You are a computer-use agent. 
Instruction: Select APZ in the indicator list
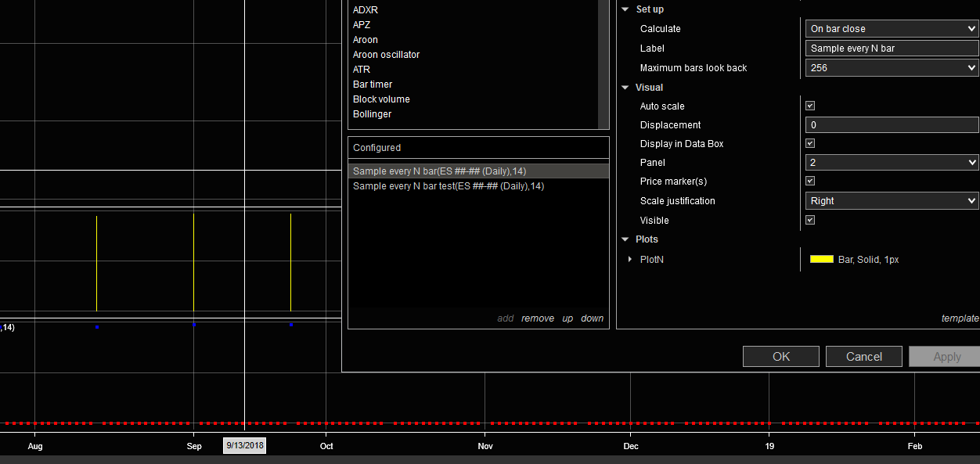tap(362, 25)
